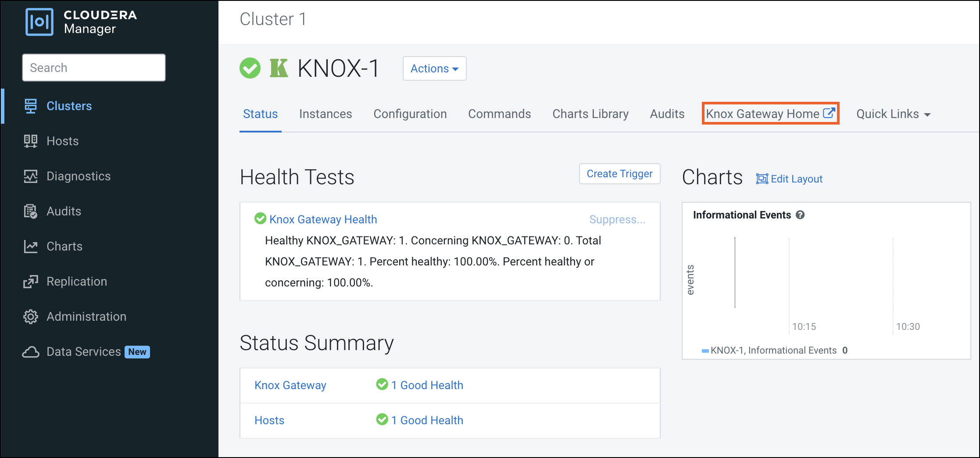Expand the Actions dropdown

tap(434, 68)
